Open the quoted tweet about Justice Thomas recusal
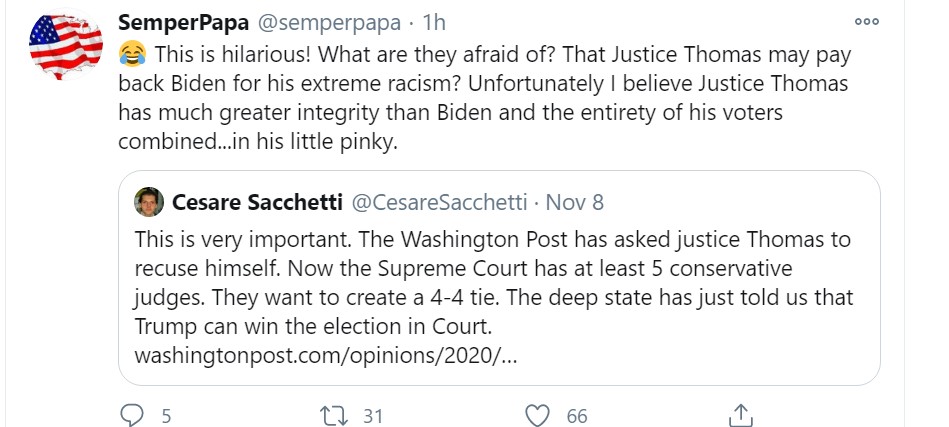The image size is (949, 427). point(498,283)
